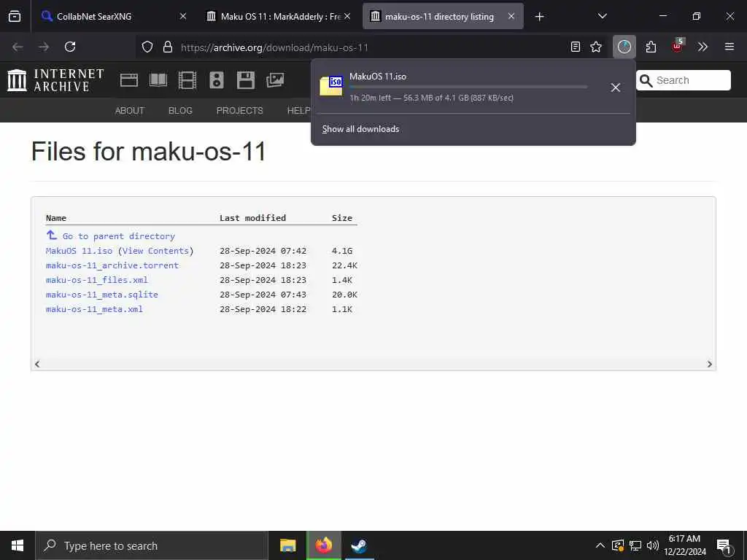Switch to Maku OS 11 MarkAdderly tab
This screenshot has height=560, width=747.
(279, 16)
